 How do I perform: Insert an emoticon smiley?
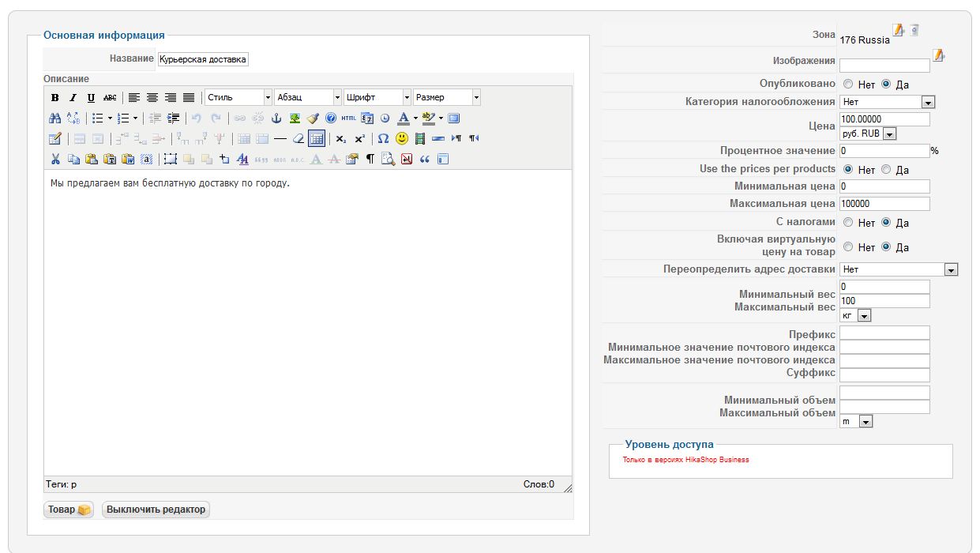coord(402,138)
